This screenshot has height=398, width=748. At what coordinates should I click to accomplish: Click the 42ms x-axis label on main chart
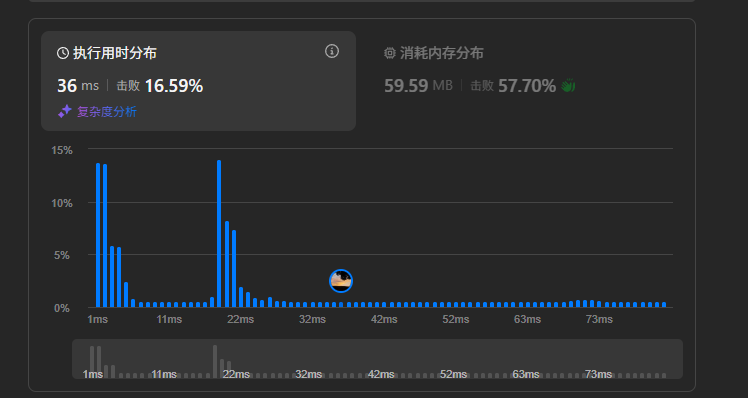pyautogui.click(x=384, y=319)
